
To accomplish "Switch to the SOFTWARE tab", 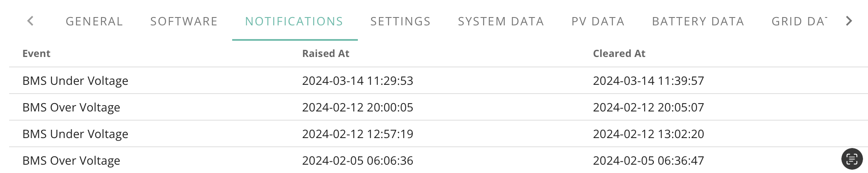I will click(184, 21).
